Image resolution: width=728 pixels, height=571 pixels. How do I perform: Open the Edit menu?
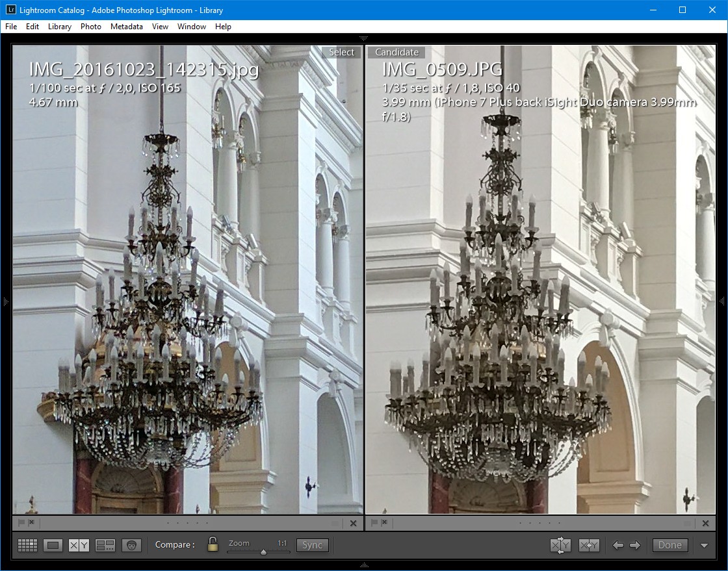32,27
